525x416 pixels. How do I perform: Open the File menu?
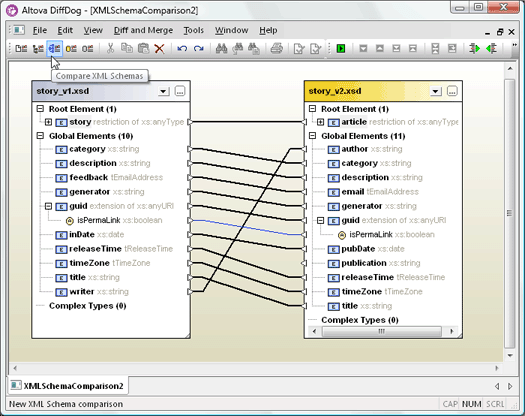coord(40,30)
